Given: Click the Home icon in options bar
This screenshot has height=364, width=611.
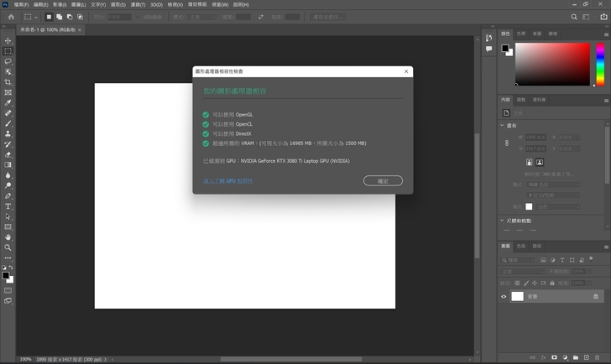Looking at the screenshot, I should tap(10, 16).
